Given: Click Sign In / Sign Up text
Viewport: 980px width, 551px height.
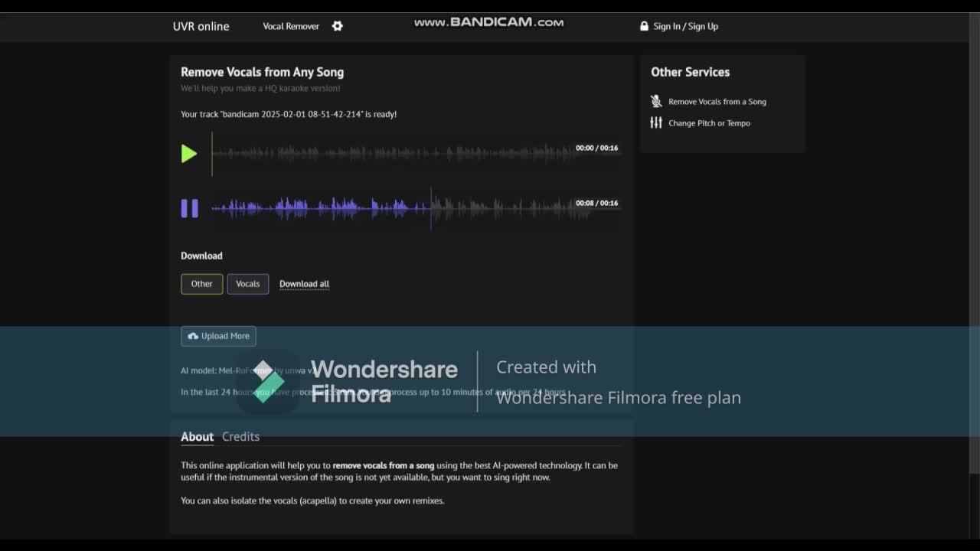Looking at the screenshot, I should [x=685, y=26].
